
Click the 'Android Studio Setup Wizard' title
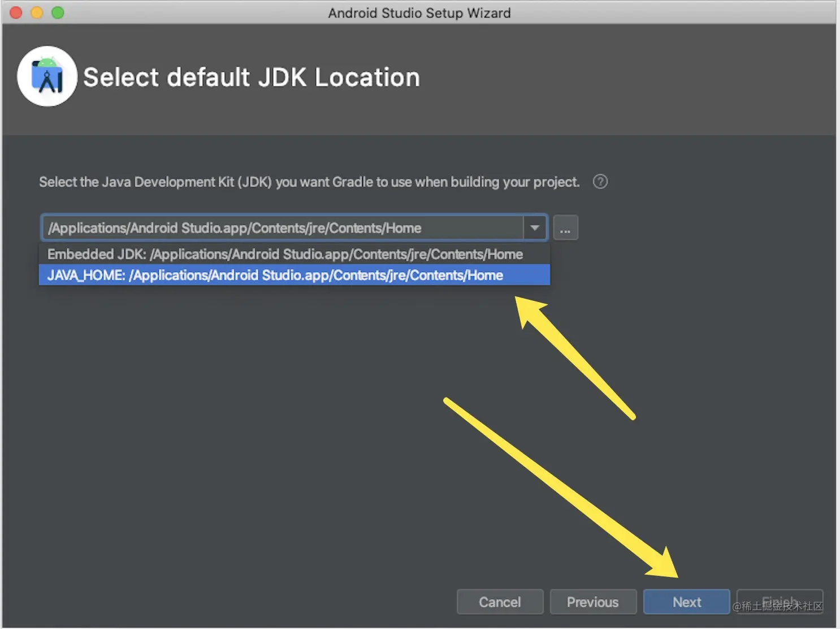419,13
